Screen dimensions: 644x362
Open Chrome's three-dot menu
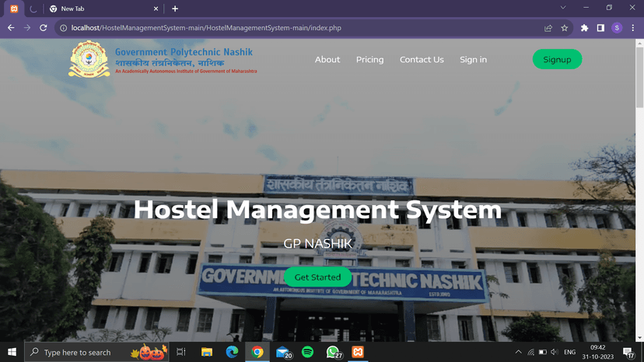coord(633,28)
